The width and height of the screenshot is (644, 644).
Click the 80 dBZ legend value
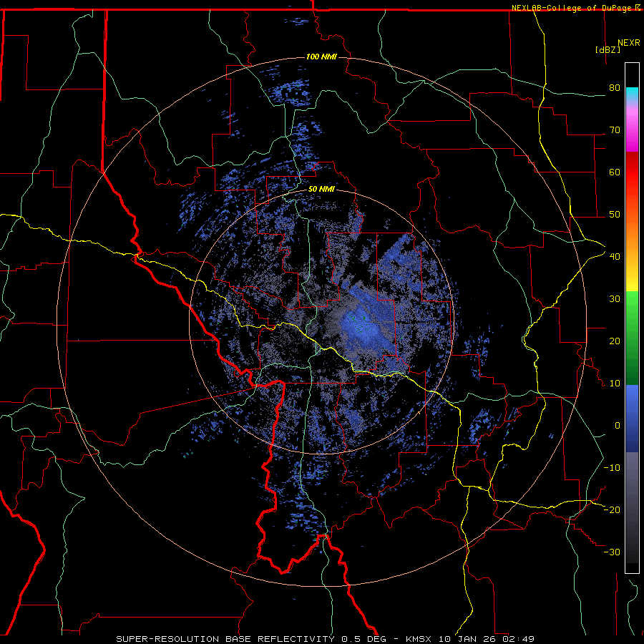coord(615,88)
